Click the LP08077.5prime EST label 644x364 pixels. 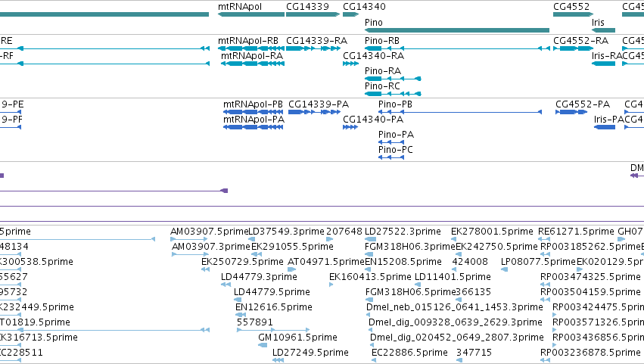(539, 262)
